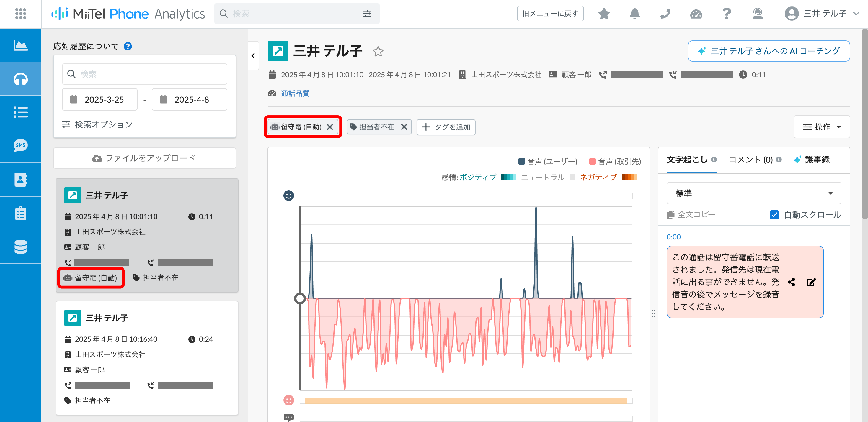868x422 pixels.
Task: Click the transcript message about 留守番電話
Action: (x=745, y=282)
